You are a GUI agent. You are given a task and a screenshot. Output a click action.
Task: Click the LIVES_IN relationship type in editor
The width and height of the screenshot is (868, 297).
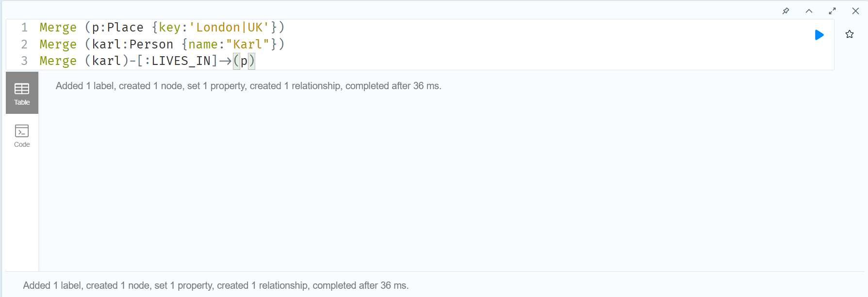(x=180, y=61)
